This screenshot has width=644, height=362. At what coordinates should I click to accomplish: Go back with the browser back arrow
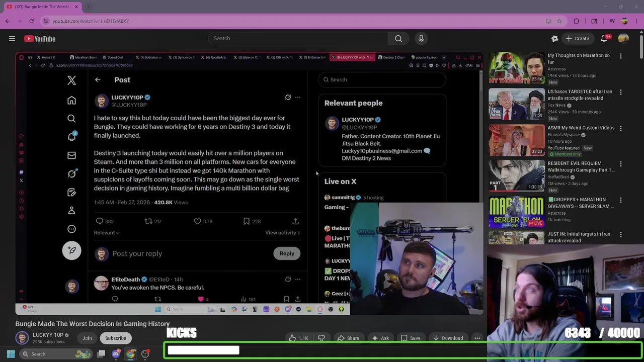point(8,21)
